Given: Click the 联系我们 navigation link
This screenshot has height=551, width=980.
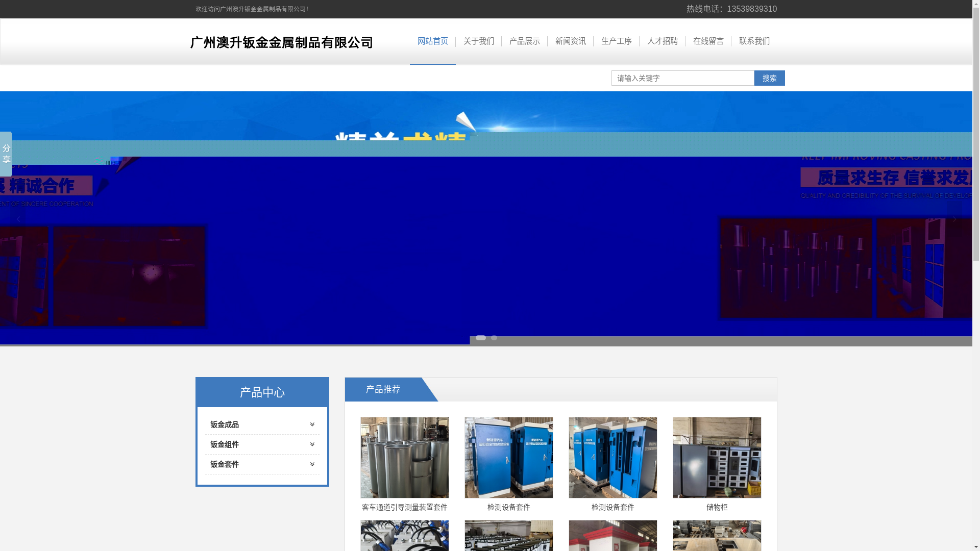Looking at the screenshot, I should [754, 41].
